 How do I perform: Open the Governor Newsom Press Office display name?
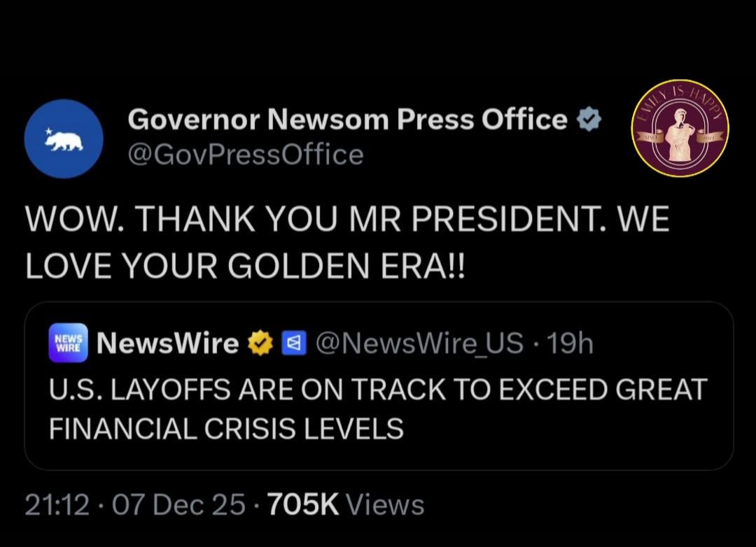pyautogui.click(x=347, y=120)
